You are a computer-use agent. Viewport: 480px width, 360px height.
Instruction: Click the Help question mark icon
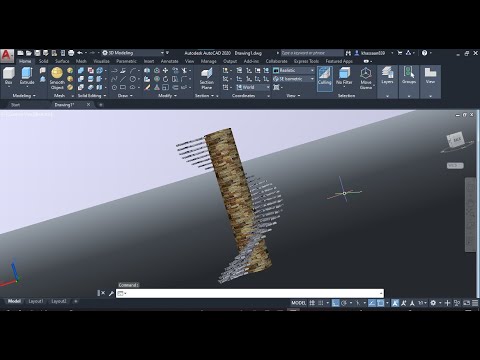tap(424, 53)
